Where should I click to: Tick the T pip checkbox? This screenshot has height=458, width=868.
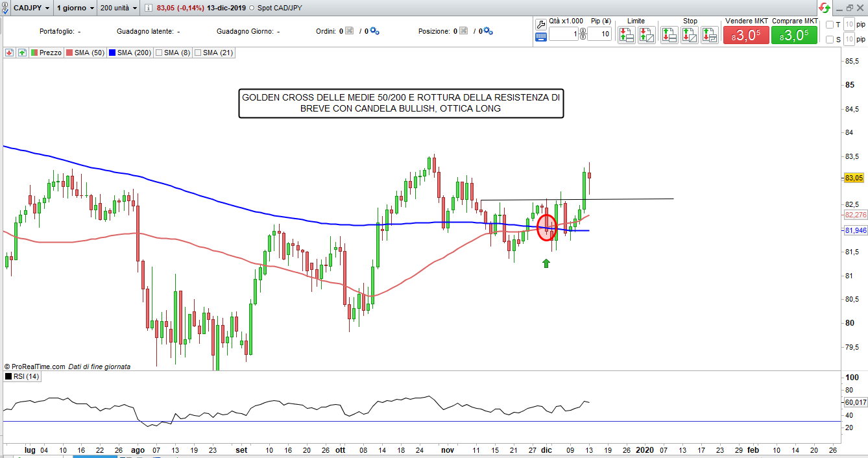(x=830, y=25)
